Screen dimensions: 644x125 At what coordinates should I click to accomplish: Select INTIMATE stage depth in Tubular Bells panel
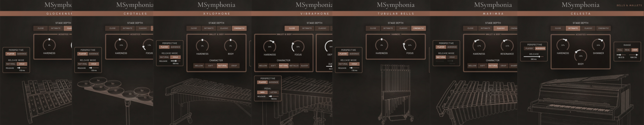388,28
